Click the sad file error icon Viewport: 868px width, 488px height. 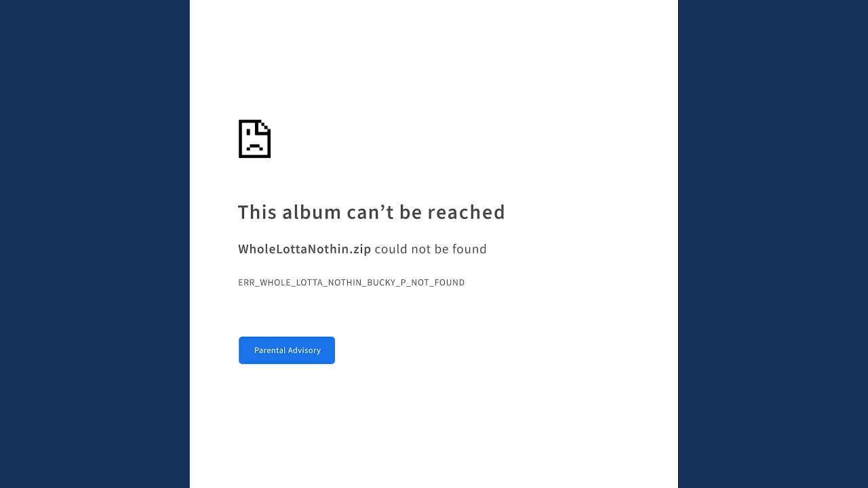tap(254, 139)
